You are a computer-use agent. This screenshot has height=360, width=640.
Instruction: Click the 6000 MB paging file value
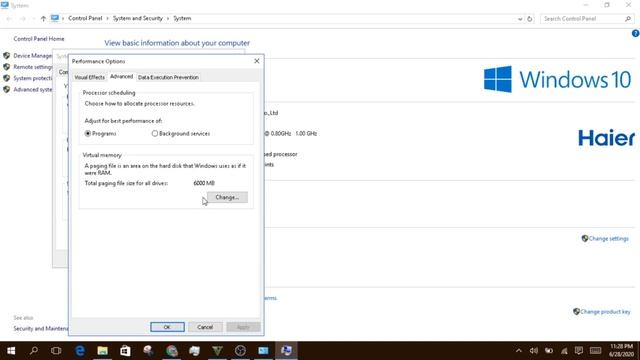pyautogui.click(x=204, y=183)
